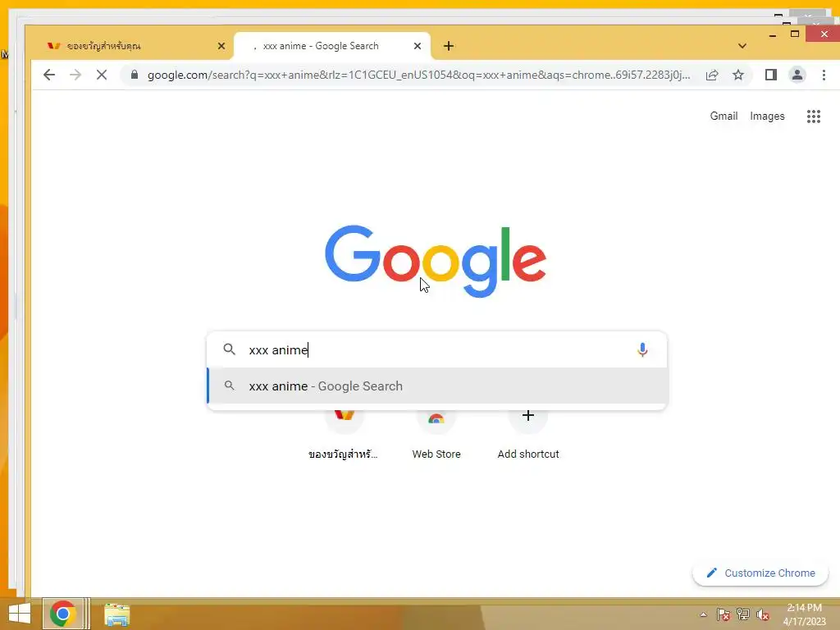Screen dimensions: 840x630
Task: Share this page from the address bar
Action: (712, 75)
